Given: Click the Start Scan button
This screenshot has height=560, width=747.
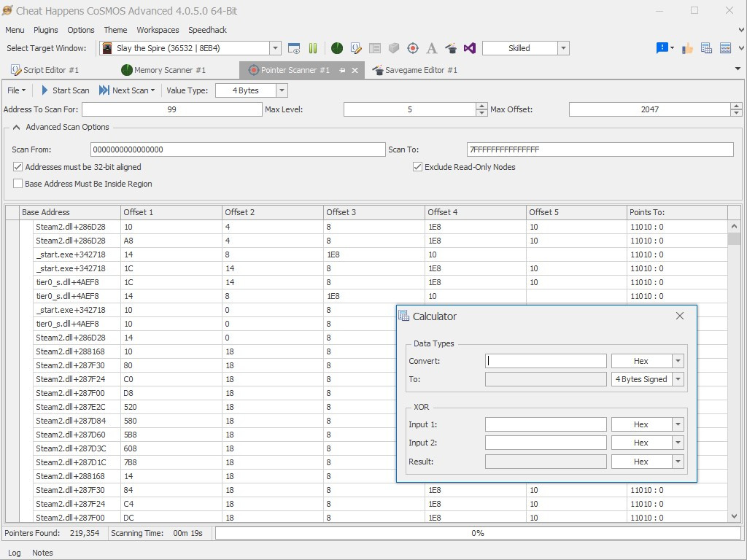Looking at the screenshot, I should point(65,90).
